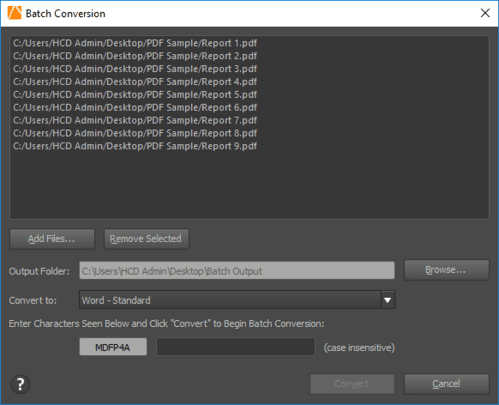Cancel the batch conversion dialog
Image resolution: width=499 pixels, height=405 pixels.
[447, 384]
